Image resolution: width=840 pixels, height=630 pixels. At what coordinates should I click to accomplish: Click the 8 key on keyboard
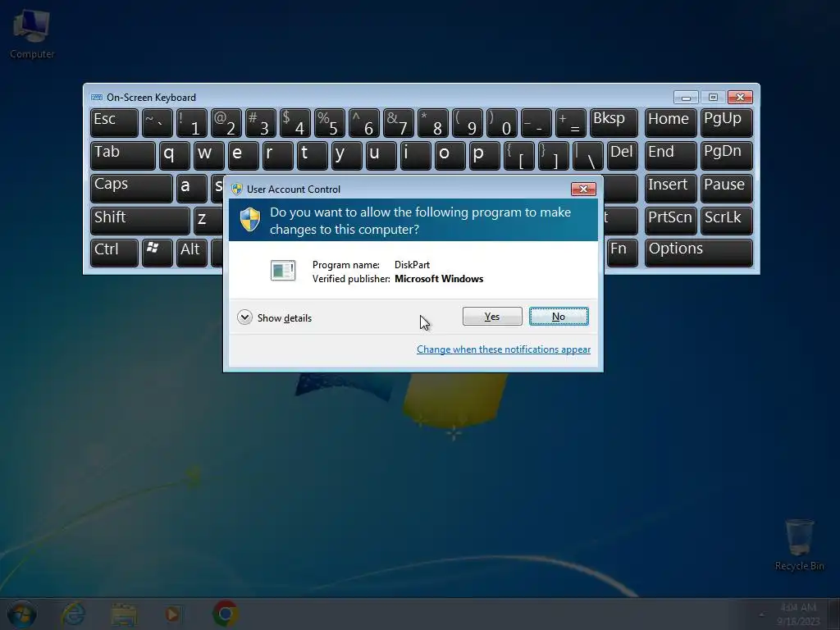tap(433, 123)
